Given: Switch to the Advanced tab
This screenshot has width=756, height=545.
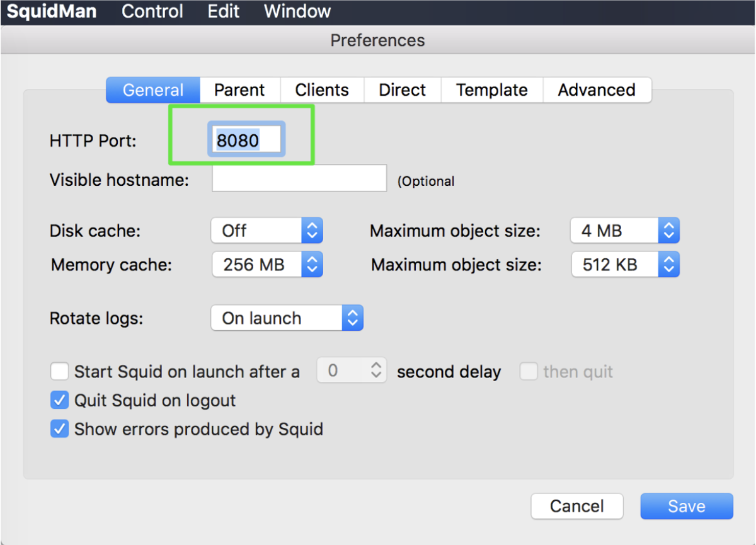Looking at the screenshot, I should pos(597,90).
